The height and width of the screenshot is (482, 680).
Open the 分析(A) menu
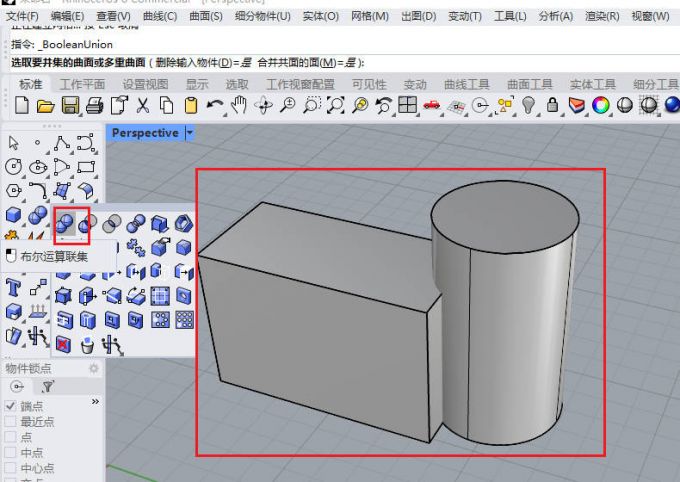click(556, 16)
